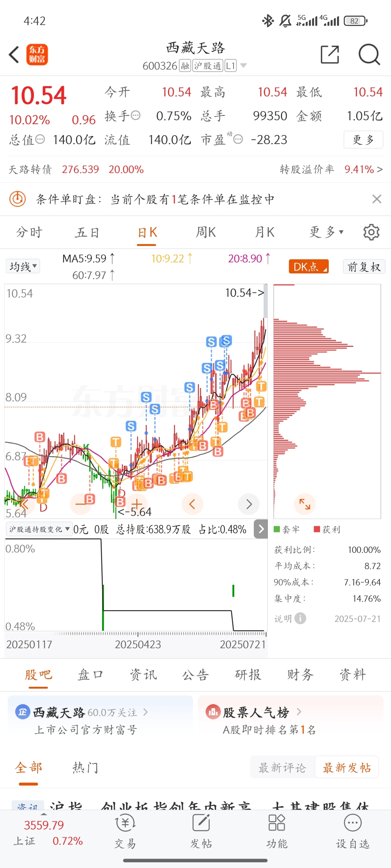Tap the gray arrow beside 占比:0.48%
Screen dimensions: 391x868
(x=261, y=529)
